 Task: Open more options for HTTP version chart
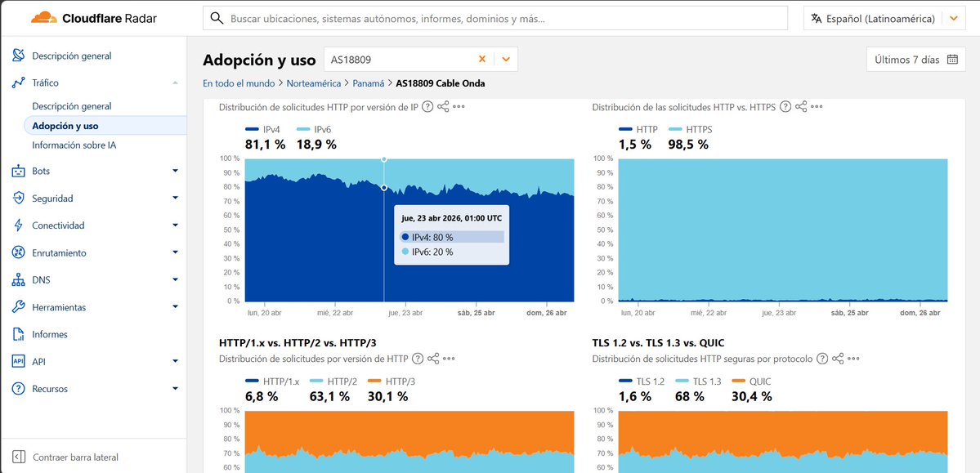449,359
